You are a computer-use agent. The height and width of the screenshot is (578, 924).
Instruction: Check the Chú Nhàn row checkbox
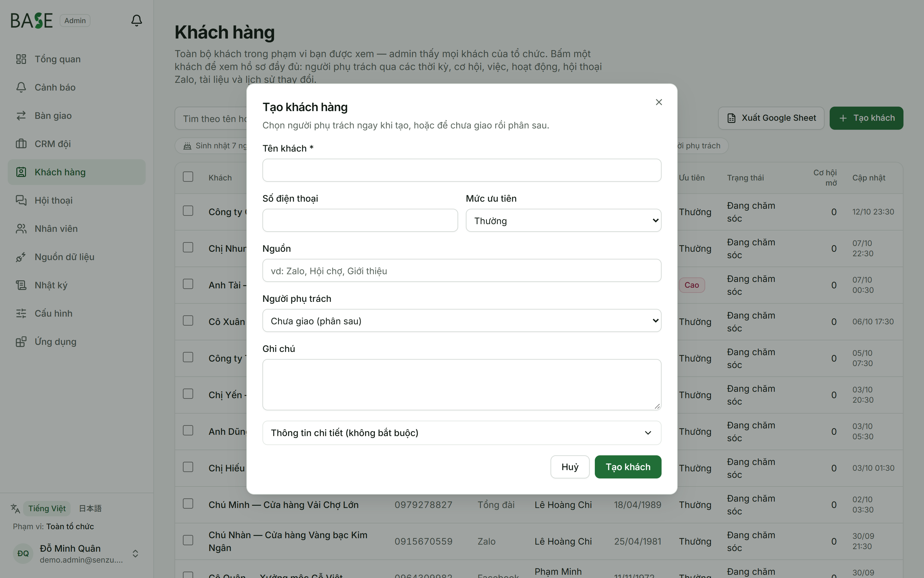click(x=188, y=540)
